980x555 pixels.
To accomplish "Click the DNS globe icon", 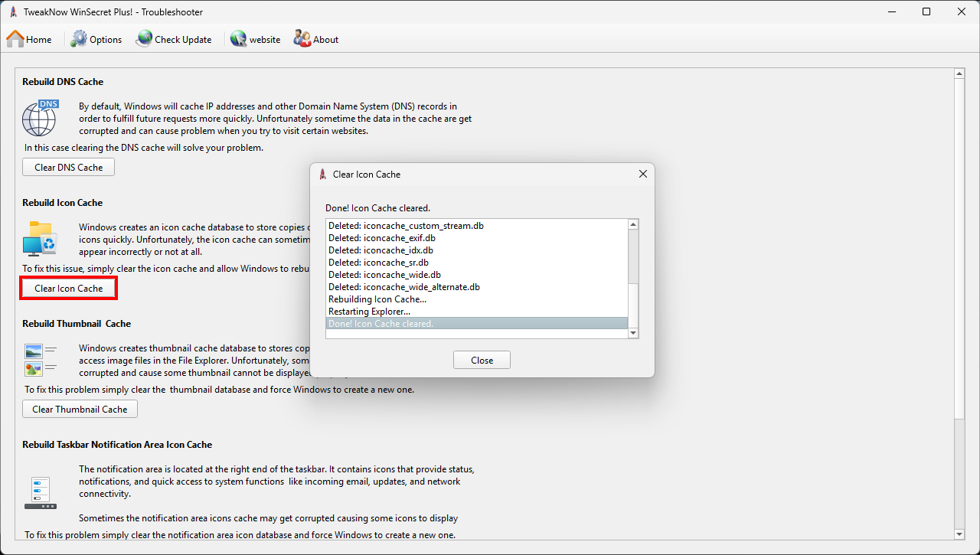I will click(x=40, y=117).
